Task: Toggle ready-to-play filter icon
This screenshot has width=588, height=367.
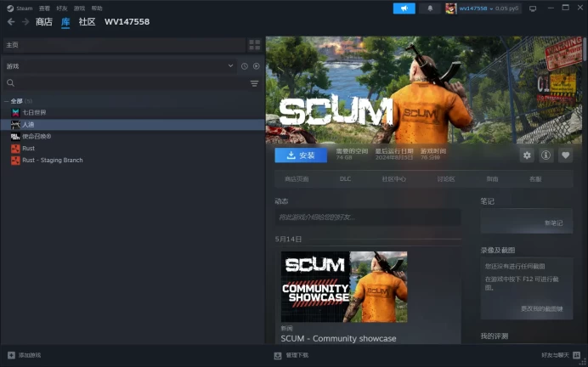Action: (x=256, y=66)
